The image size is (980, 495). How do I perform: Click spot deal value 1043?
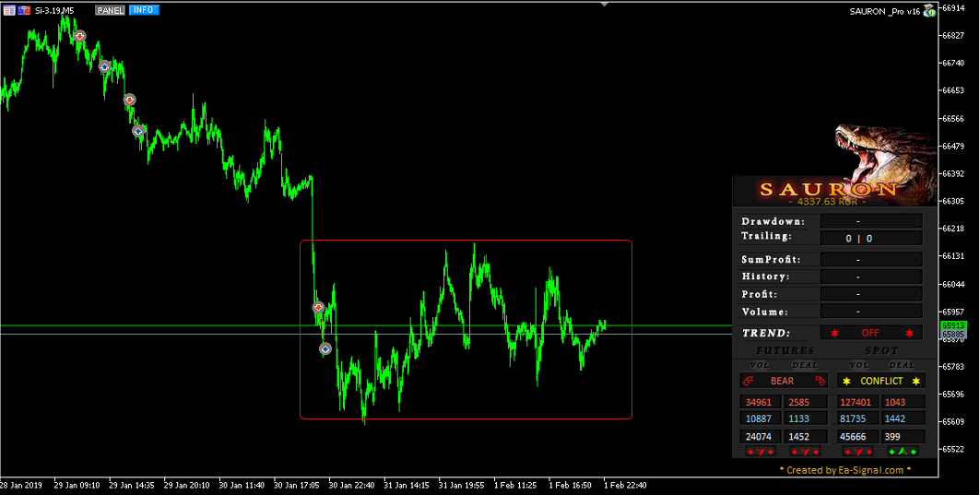pos(903,402)
